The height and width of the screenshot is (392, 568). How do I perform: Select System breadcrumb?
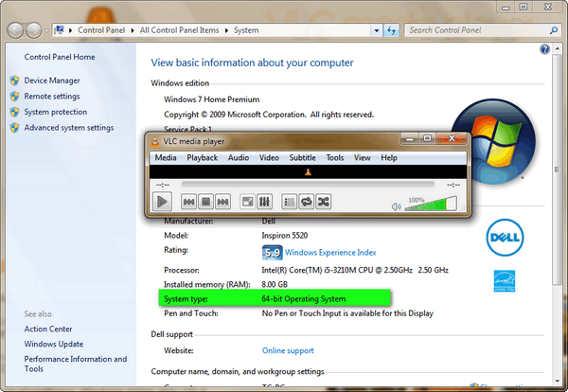click(246, 30)
